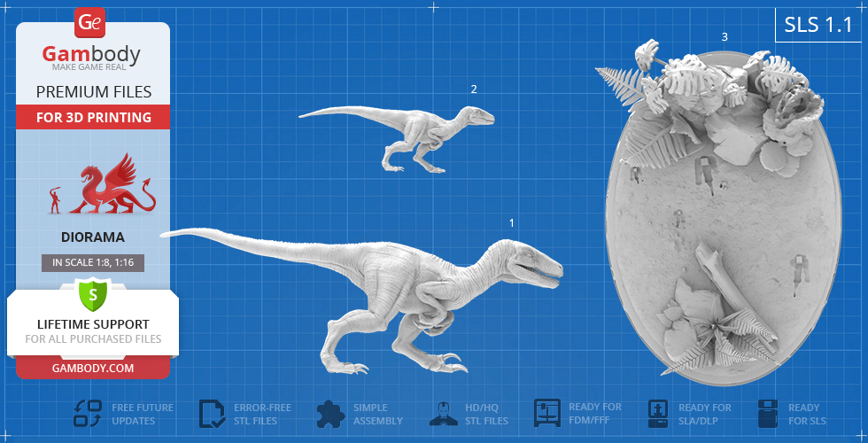868x443 pixels.
Task: Open the GAMBODY.COM link
Action: [92, 368]
